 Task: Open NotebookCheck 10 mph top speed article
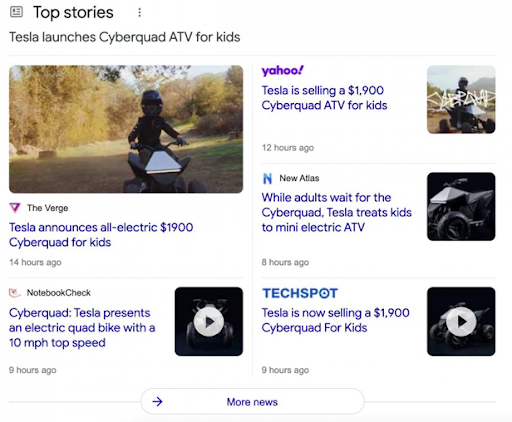(82, 328)
